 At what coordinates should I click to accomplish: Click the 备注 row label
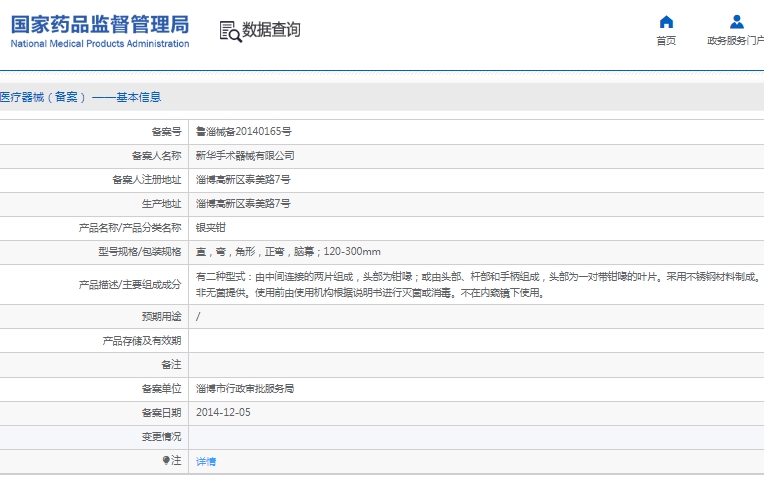click(x=171, y=365)
